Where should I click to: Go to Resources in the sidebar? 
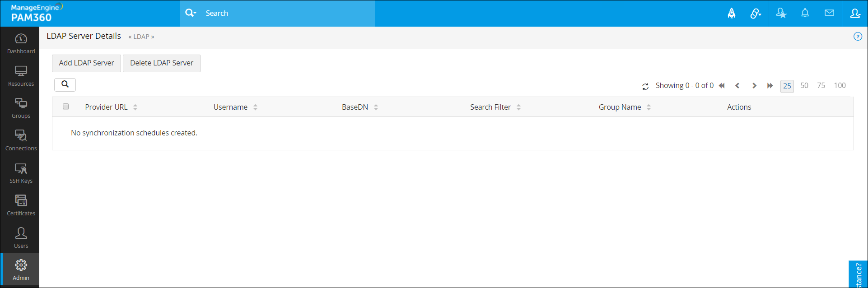(x=21, y=76)
